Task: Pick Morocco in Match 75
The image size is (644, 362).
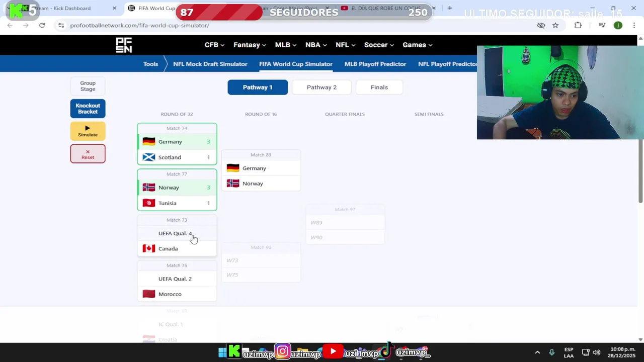Action: 177,294
